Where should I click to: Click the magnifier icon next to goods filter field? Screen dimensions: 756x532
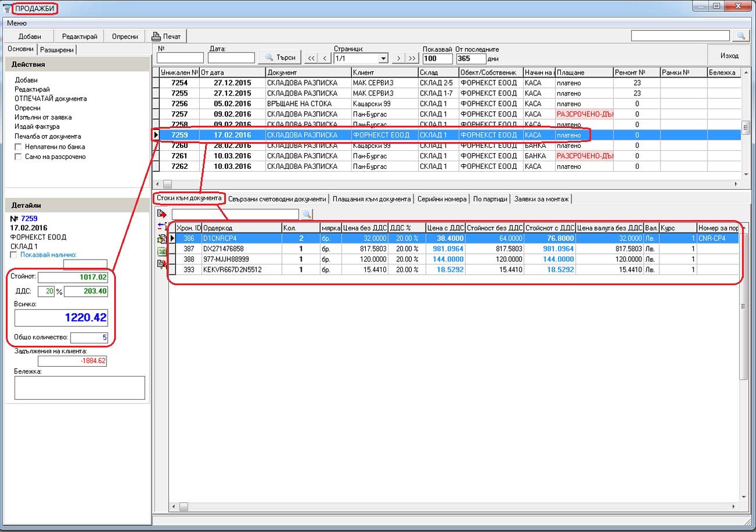306,214
